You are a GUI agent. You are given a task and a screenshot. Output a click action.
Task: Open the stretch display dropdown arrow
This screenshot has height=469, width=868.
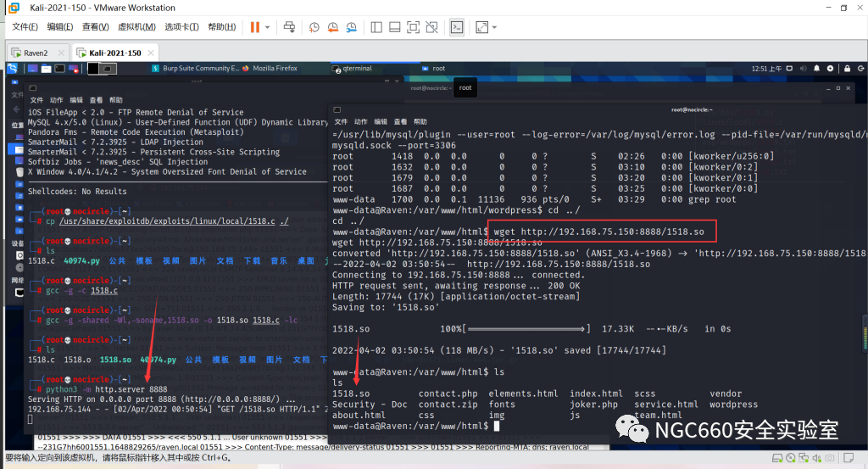494,27
